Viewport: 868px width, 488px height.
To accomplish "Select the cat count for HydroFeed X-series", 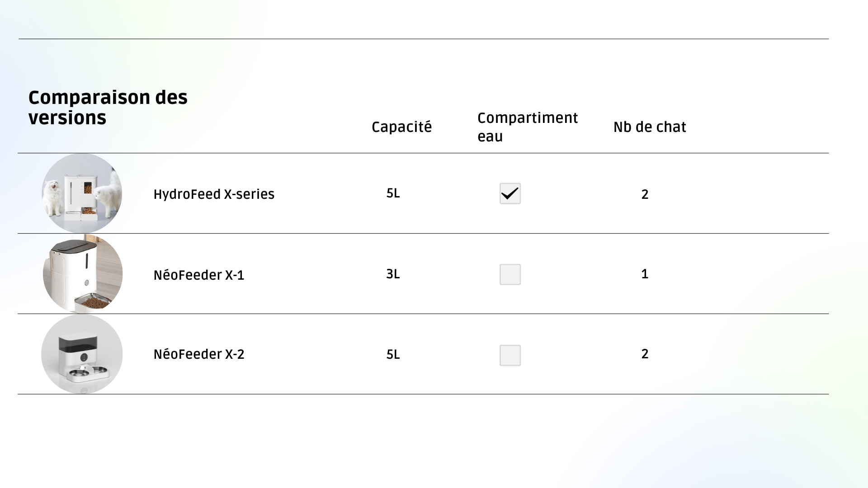I will [x=645, y=194].
